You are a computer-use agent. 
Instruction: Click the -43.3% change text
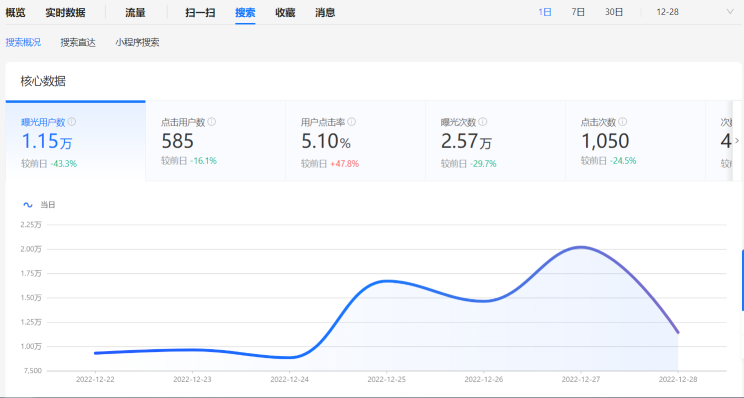click(64, 164)
